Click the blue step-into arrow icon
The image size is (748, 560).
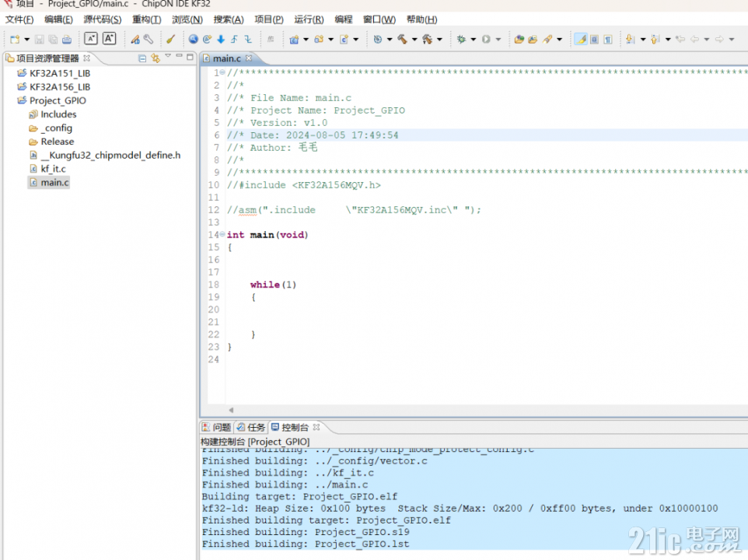[248, 39]
